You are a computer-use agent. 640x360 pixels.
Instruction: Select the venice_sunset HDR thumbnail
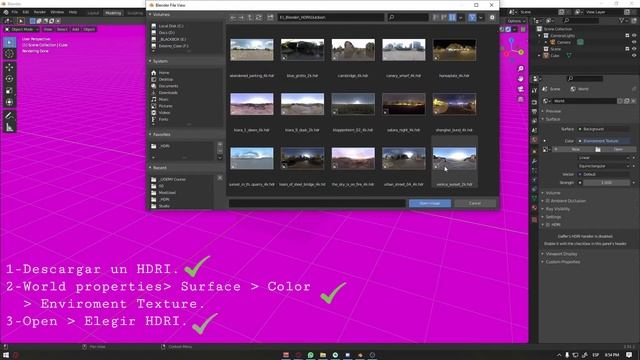coord(454,158)
